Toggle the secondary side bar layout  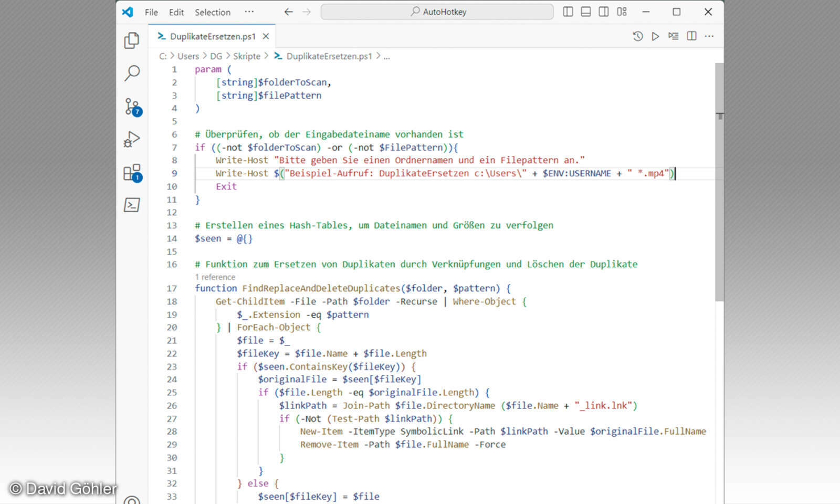(x=604, y=12)
